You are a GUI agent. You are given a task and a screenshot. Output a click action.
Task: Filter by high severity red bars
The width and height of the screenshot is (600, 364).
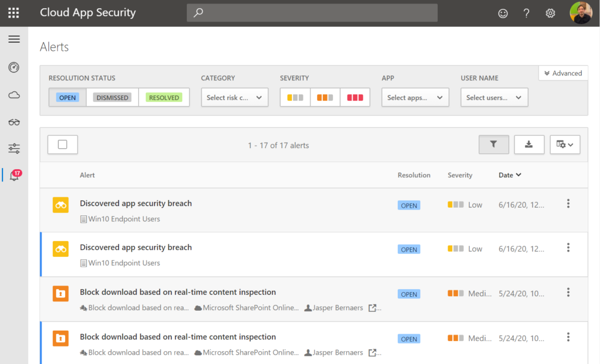click(354, 98)
